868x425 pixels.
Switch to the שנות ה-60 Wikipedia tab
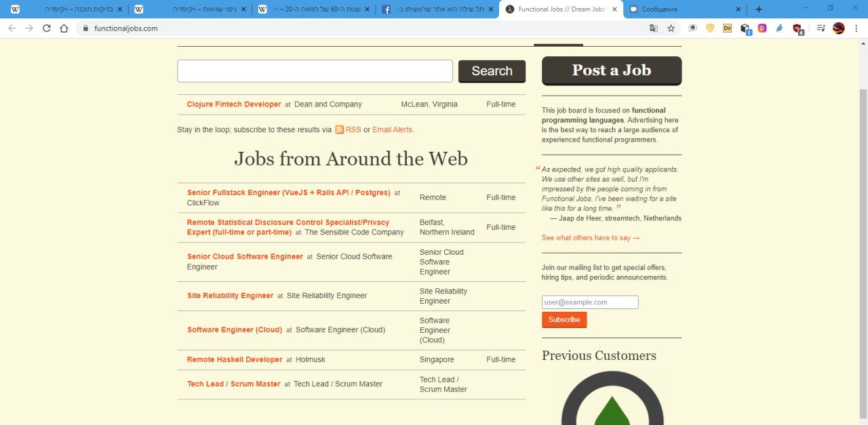313,9
